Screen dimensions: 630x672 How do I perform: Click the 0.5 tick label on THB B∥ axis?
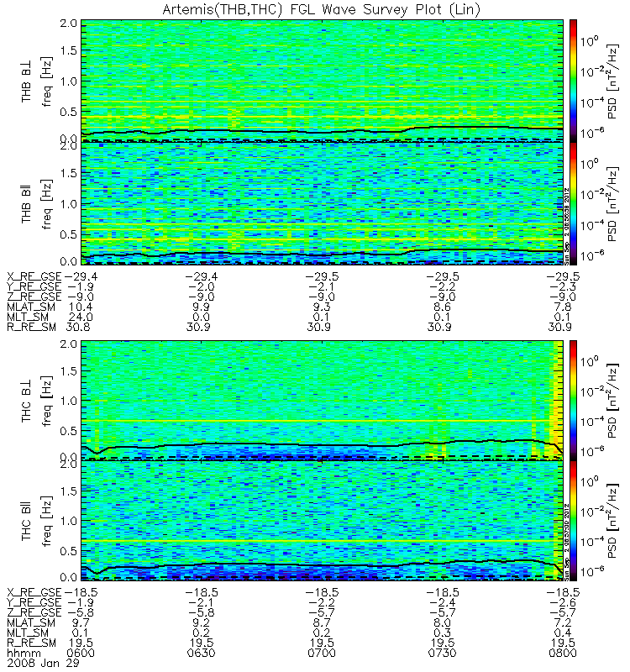pos(69,234)
